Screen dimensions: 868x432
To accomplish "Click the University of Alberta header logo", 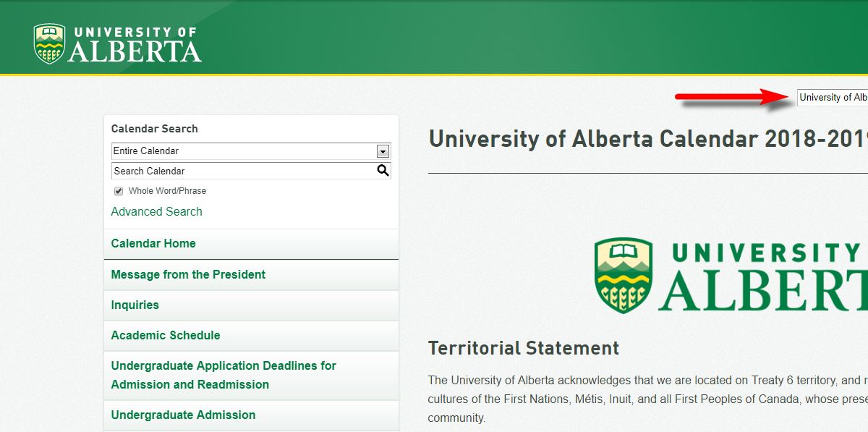I will pyautogui.click(x=118, y=44).
